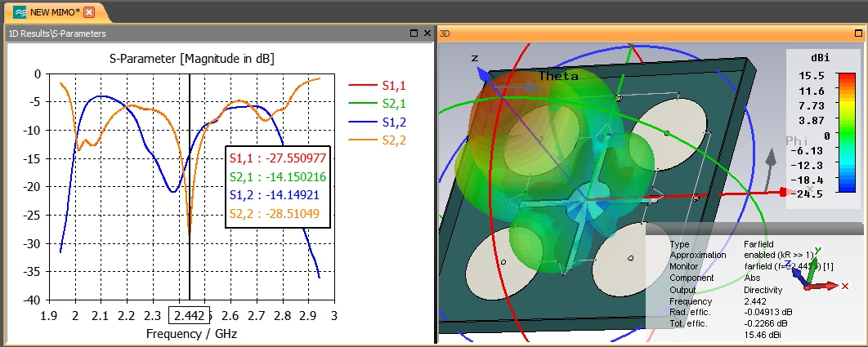This screenshot has width=868, height=347.
Task: Click the Abs component entry in info box
Action: tap(752, 278)
